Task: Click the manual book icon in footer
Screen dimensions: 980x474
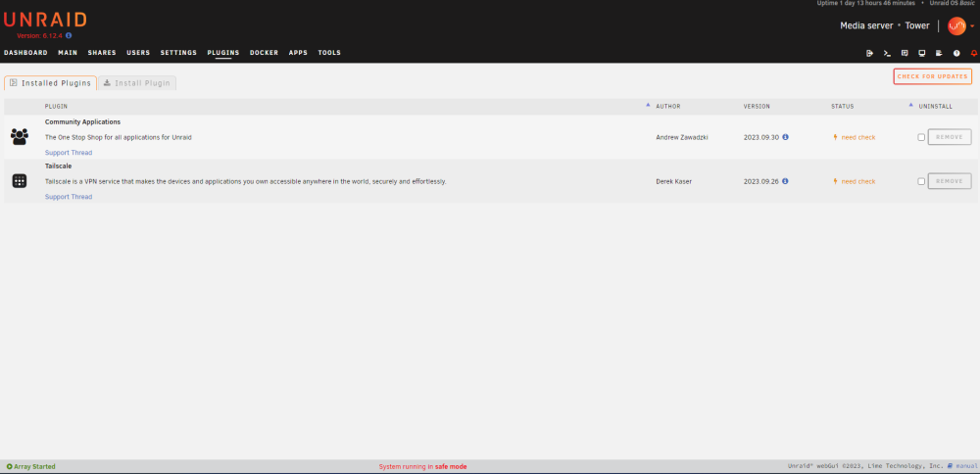Action: [950, 466]
